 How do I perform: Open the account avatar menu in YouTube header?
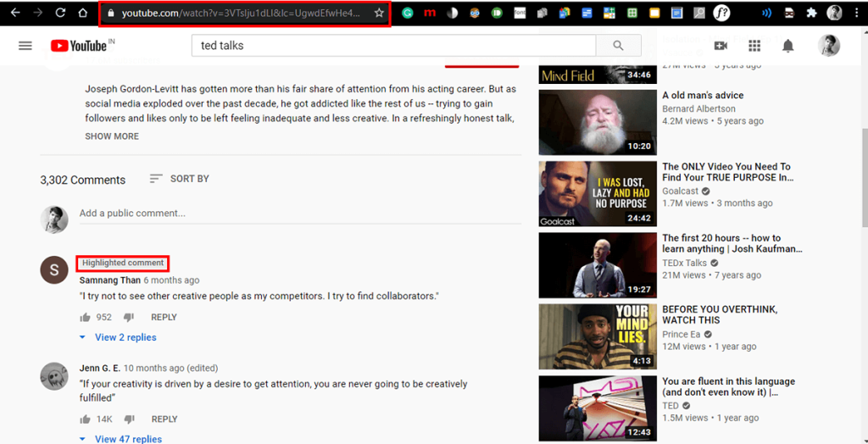coord(828,46)
